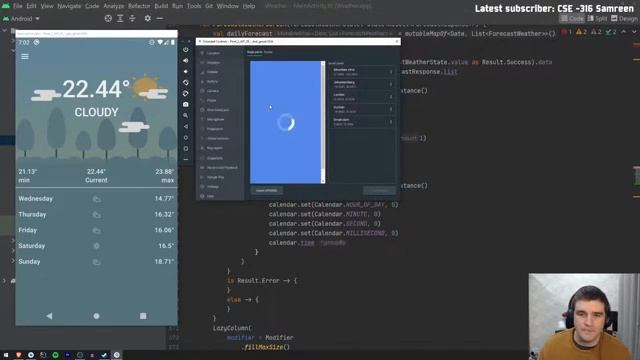Screen dimensions: 640x360
Task: Select Google Play in Extended Controls sidebar
Action: pyautogui.click(x=220, y=177)
